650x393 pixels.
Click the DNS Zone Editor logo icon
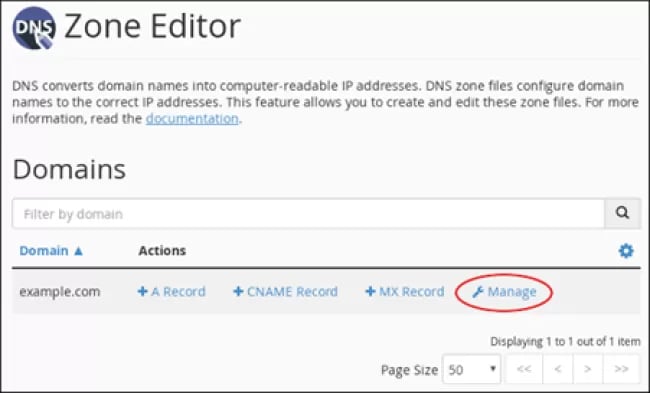(34, 28)
